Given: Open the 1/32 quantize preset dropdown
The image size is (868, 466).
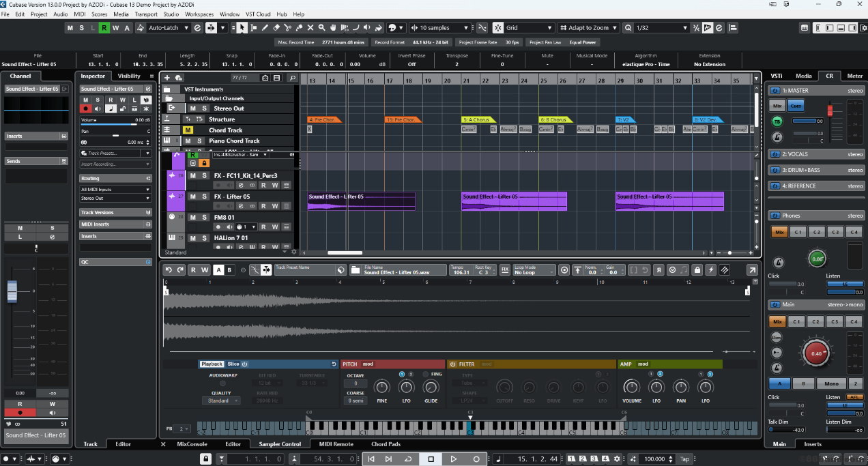Looking at the screenshot, I should (x=661, y=28).
